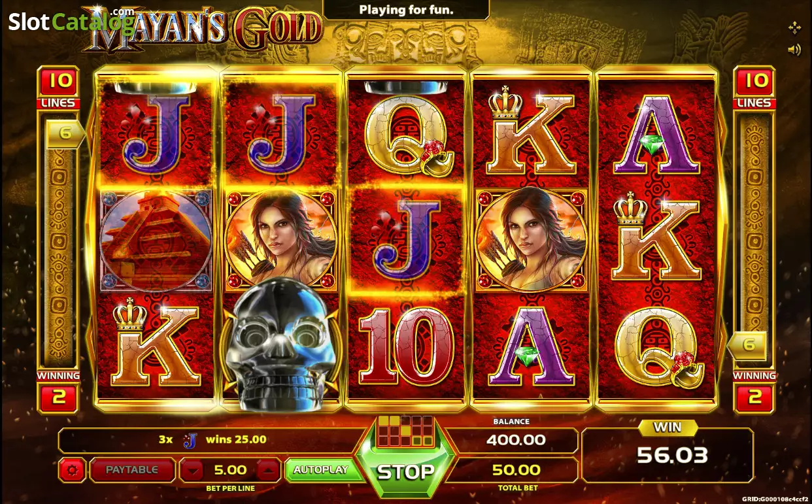Click the left line 6 indicator arrow
Screen dimensions: 812x504
click(65, 133)
